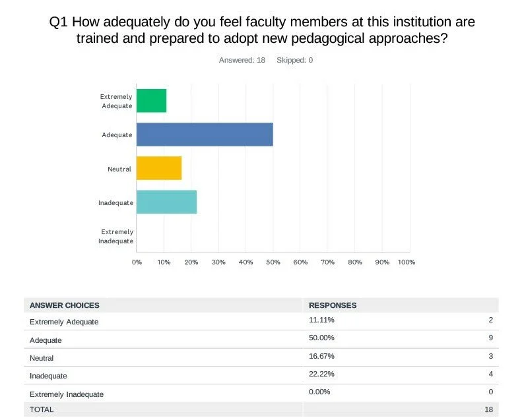Select the Extremely Inadequate table row label
The height and width of the screenshot is (420, 522).
(x=67, y=394)
